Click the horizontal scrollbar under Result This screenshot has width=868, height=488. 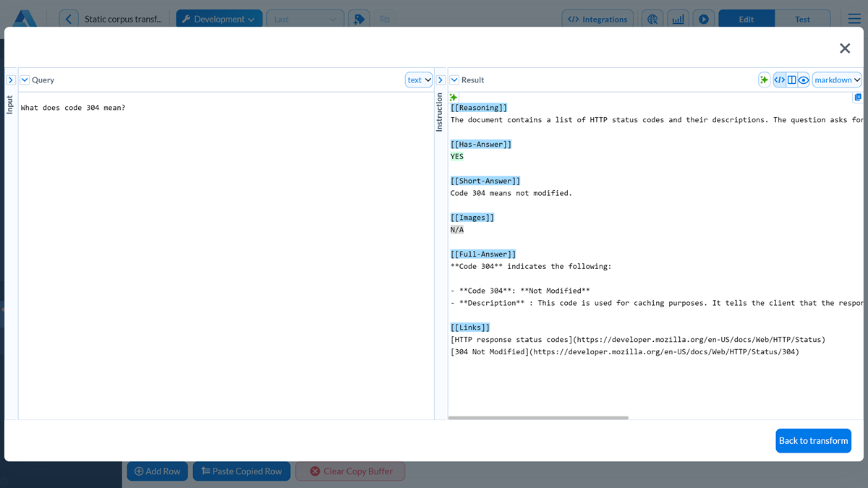click(x=538, y=418)
